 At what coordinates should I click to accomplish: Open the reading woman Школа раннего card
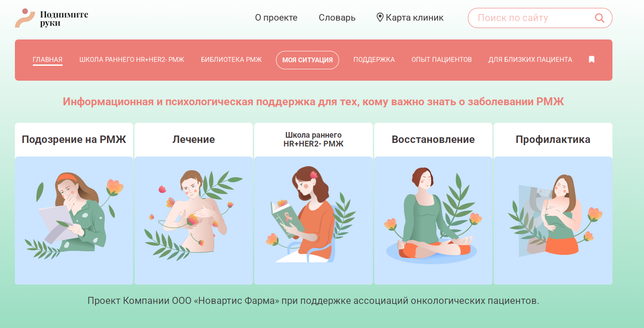(x=313, y=221)
